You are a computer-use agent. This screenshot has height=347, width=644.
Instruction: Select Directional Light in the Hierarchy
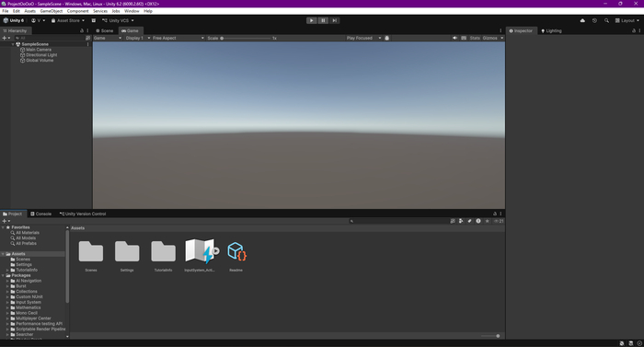[41, 54]
